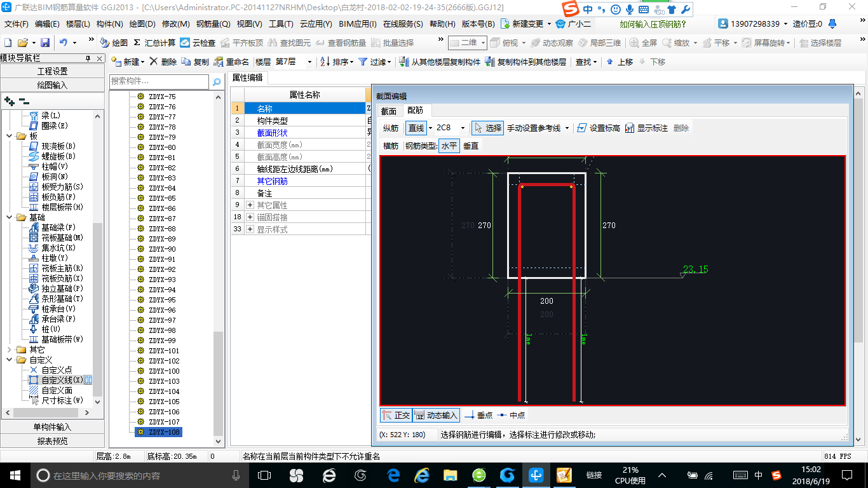Select 垂直 rebar type
Image resolution: width=868 pixels, height=488 pixels.
pos(471,146)
